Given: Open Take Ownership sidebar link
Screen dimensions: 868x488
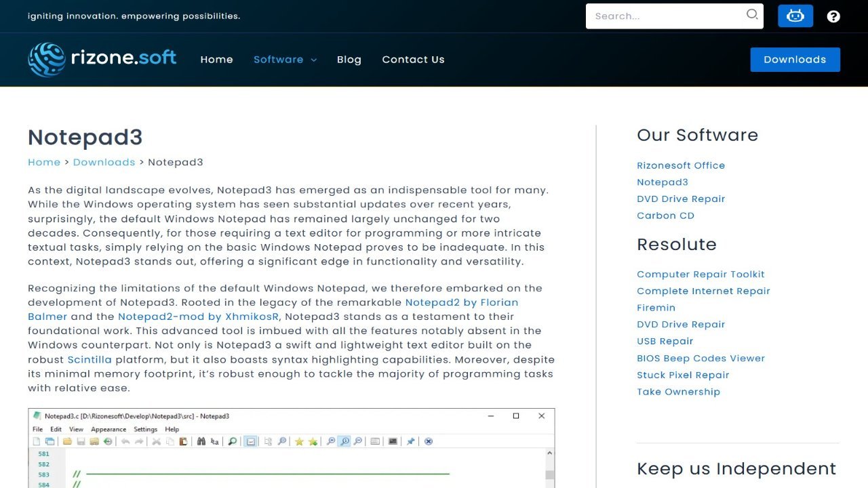Looking at the screenshot, I should (678, 392).
